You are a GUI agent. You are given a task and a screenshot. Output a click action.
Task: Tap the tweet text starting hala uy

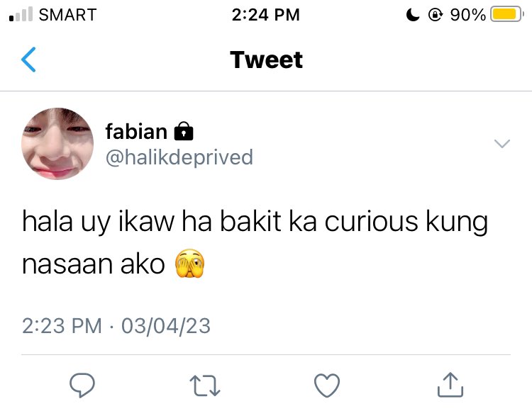tap(255, 243)
